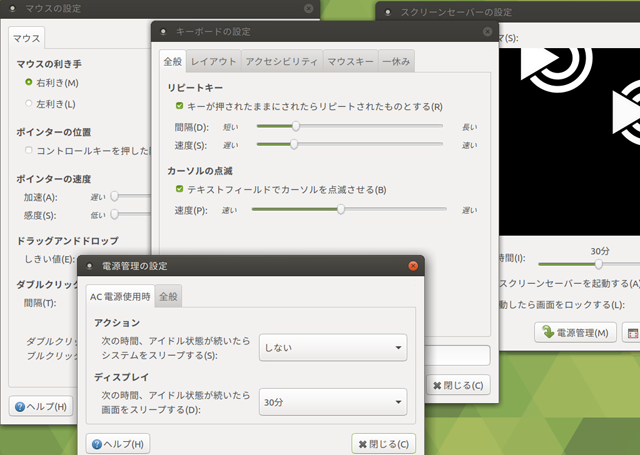Select the 左利き(L) radio button
Screen dimensions: 640x455
point(28,103)
